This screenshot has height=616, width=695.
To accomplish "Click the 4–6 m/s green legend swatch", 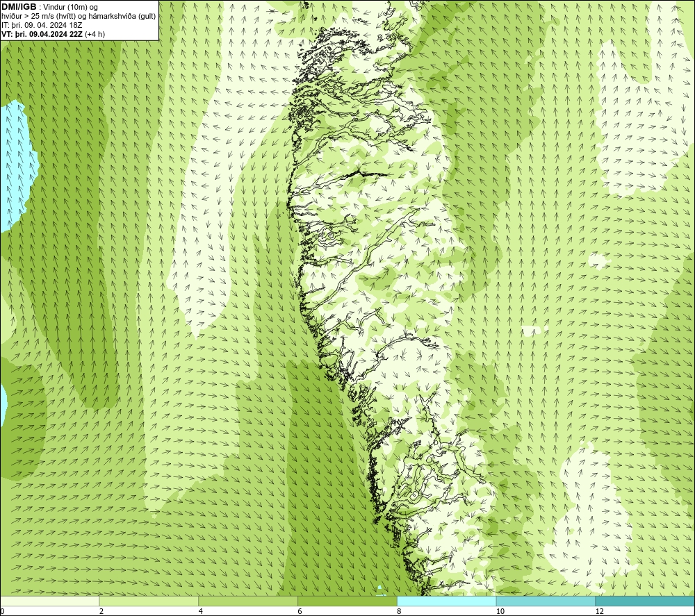I will (x=248, y=601).
